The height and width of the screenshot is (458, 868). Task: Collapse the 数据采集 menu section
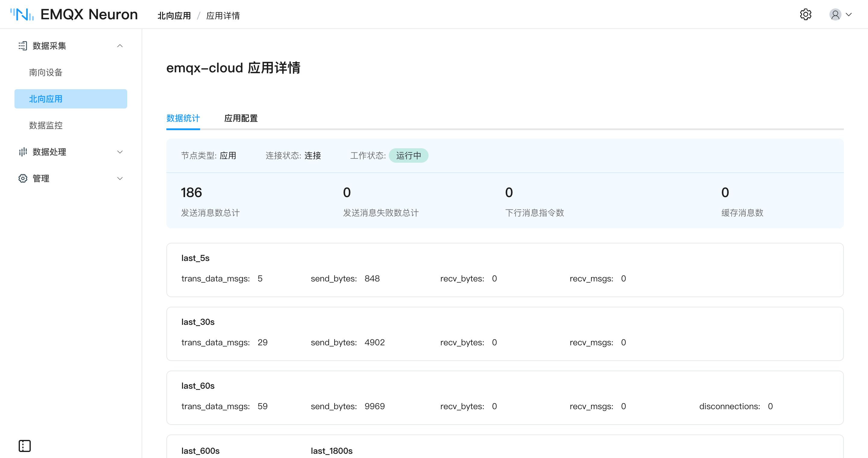[x=120, y=46]
